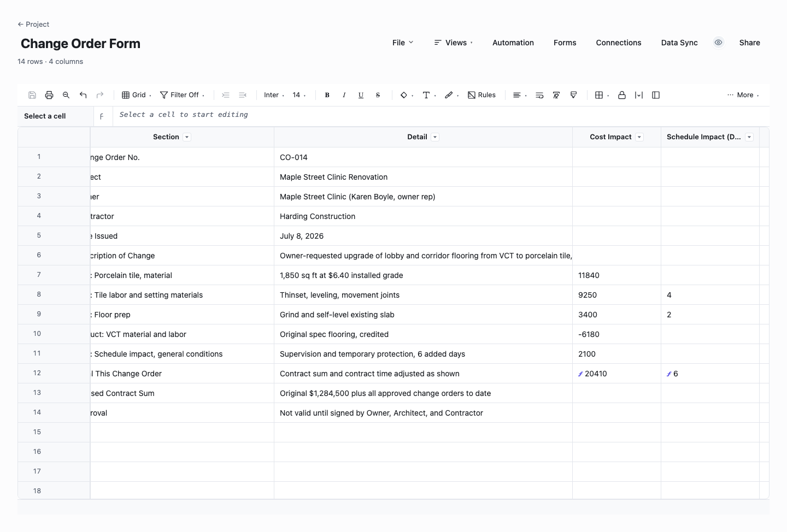The image size is (787, 532).
Task: Go back to Project
Action: click(x=33, y=24)
